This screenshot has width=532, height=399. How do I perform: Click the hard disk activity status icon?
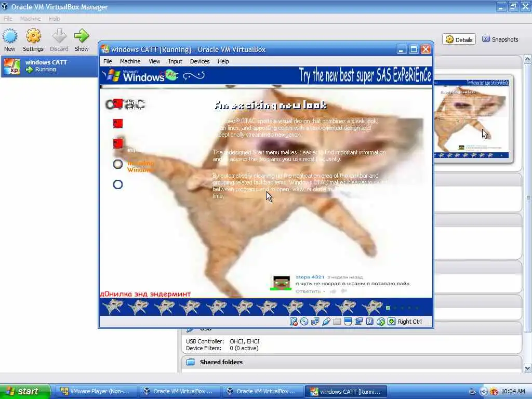pos(294,321)
